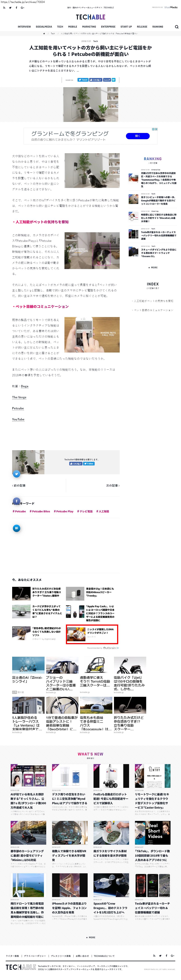
Task: Jump to index entry ペット目線のコミュニケーション
Action: click(153, 310)
